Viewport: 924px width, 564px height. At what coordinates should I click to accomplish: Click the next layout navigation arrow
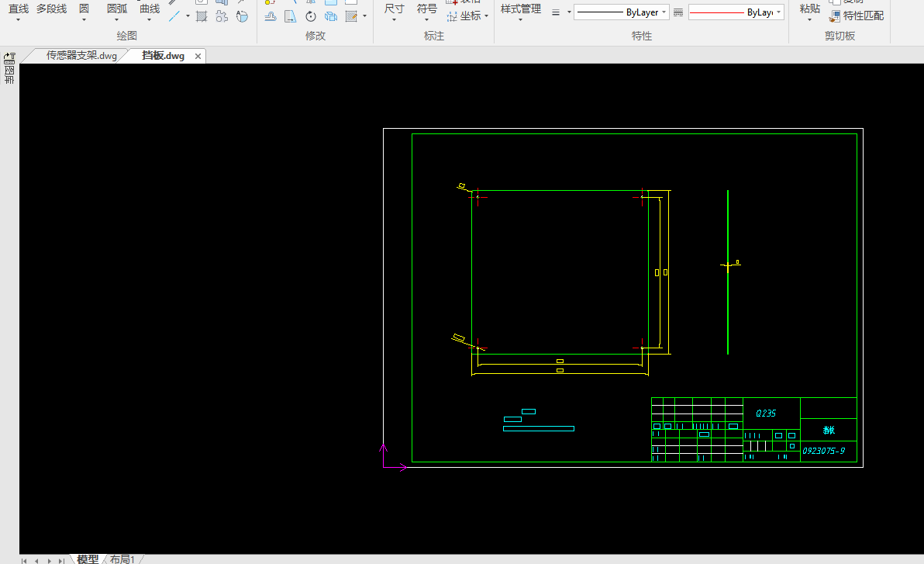49,560
